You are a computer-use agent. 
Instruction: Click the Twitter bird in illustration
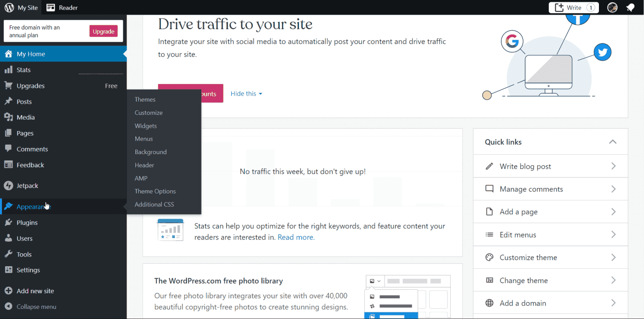click(602, 52)
